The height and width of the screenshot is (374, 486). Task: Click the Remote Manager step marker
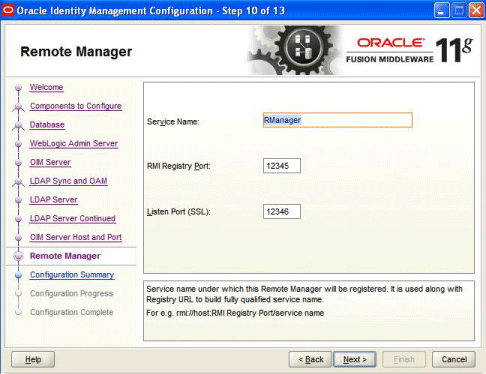point(18,256)
